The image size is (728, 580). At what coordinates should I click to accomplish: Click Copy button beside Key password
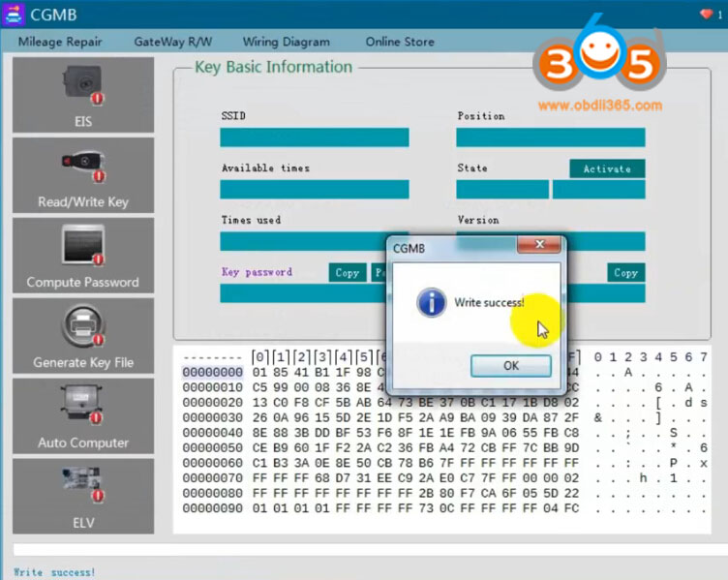348,273
